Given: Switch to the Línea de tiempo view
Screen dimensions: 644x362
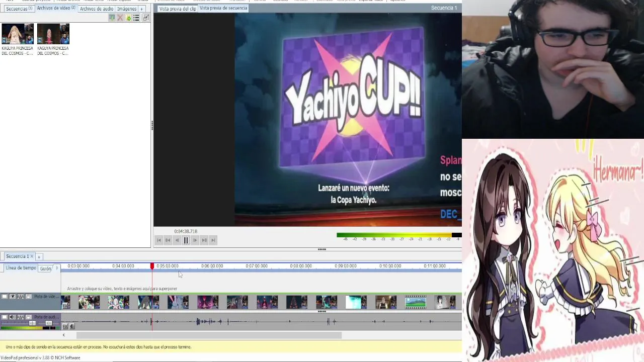Looking at the screenshot, I should point(21,268).
